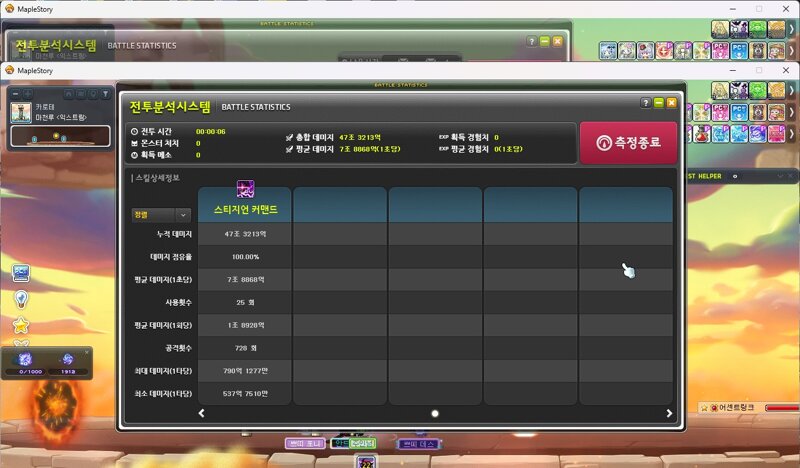Open help in the front Battle Statistics panel
This screenshot has height=468, width=800.
645,103
